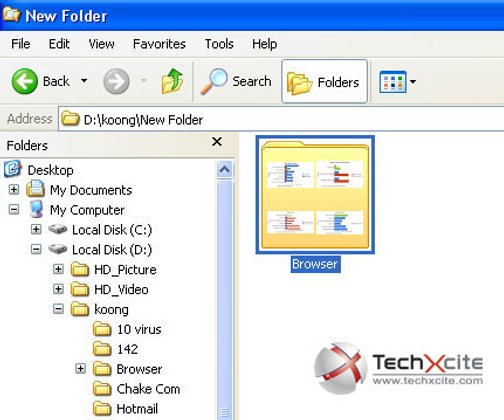Select the Local Disk (D:) drive icon
The width and height of the screenshot is (504, 420).
click(x=58, y=249)
